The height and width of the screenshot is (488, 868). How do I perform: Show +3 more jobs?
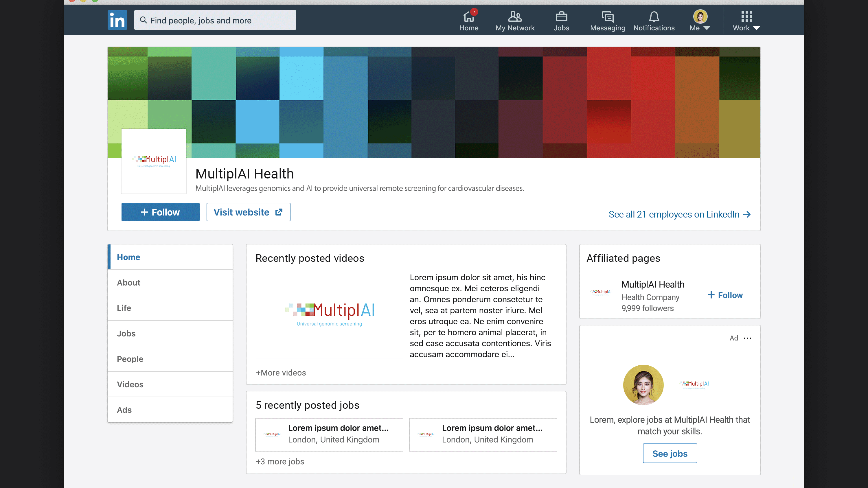[280, 461]
